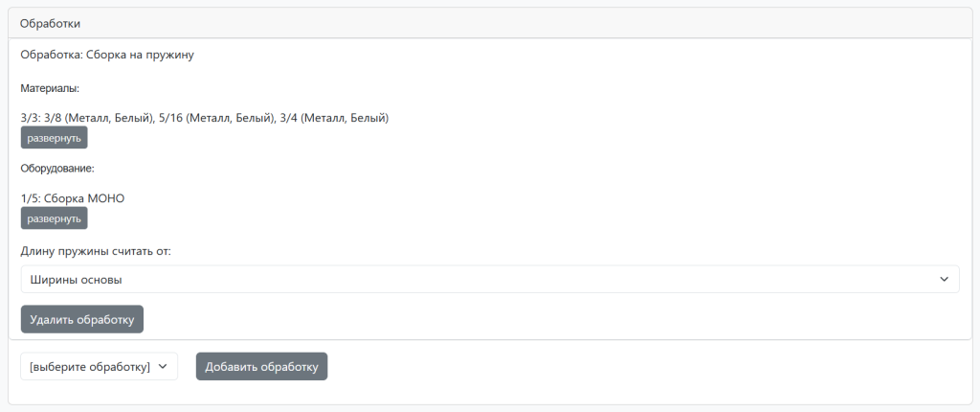This screenshot has width=980, height=412.
Task: Click the Обработка: Сборка на пружину title
Action: click(107, 55)
